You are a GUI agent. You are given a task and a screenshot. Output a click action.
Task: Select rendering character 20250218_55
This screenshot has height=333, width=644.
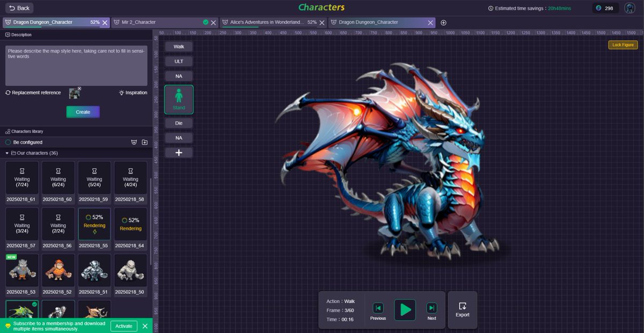(94, 228)
